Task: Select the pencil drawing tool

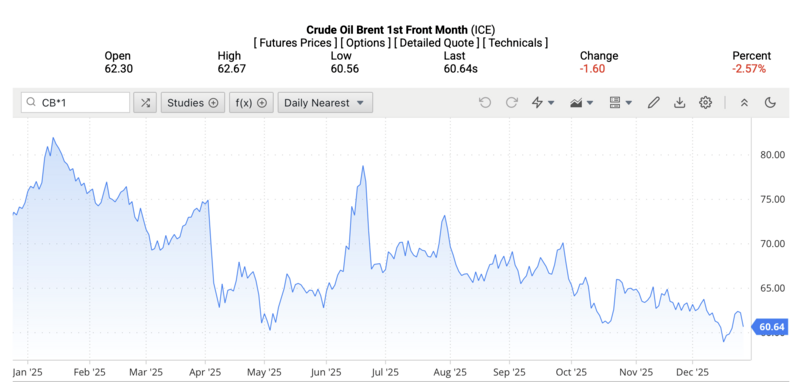Action: click(x=653, y=103)
